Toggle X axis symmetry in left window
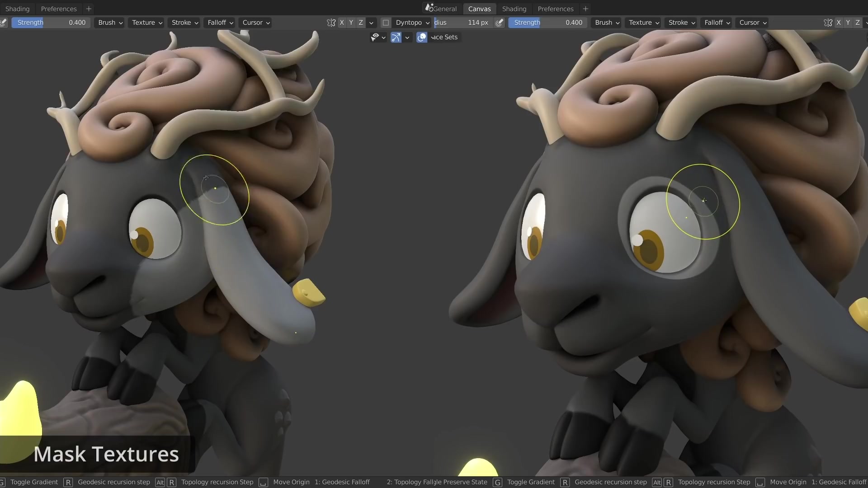868x488 pixels. [342, 23]
